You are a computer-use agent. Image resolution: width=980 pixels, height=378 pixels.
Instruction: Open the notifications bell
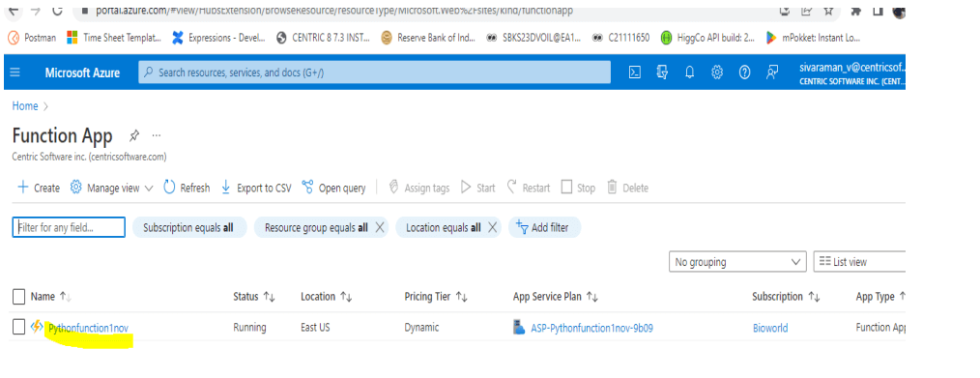point(689,73)
